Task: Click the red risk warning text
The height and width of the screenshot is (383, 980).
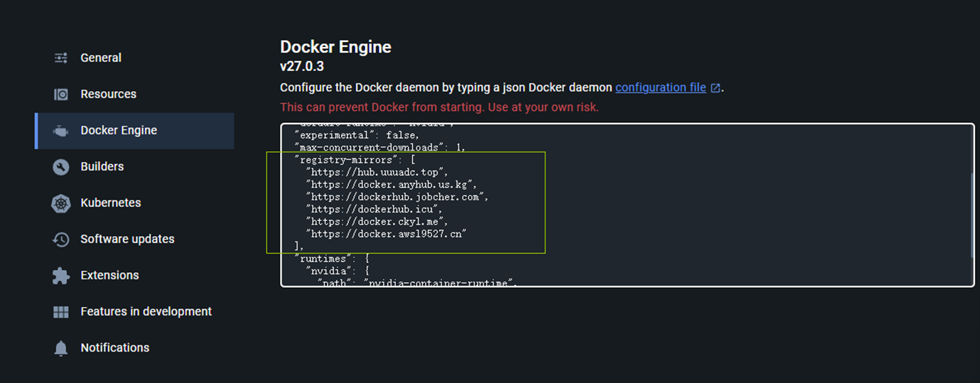Action: click(439, 107)
